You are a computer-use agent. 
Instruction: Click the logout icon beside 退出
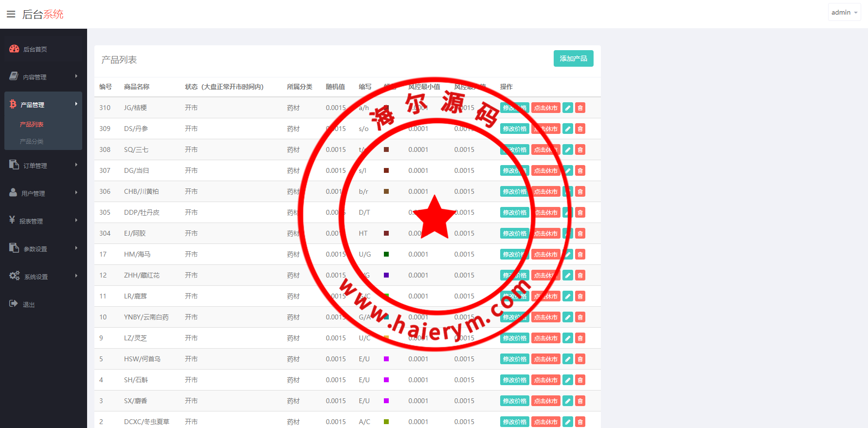[x=14, y=304]
